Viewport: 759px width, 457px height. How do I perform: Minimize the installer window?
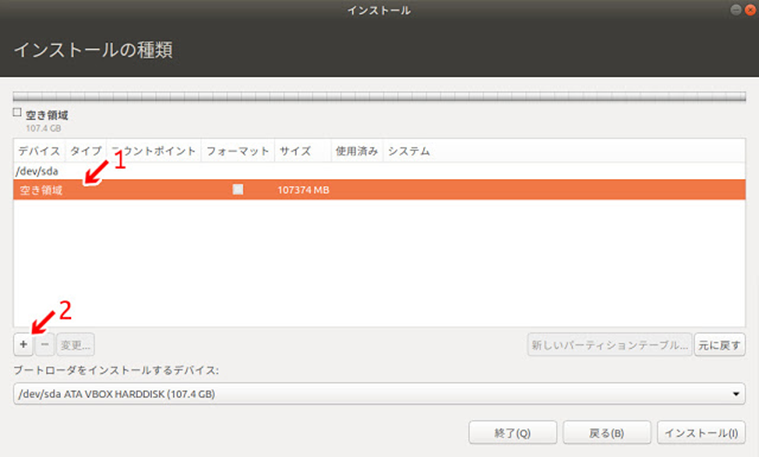(735, 10)
